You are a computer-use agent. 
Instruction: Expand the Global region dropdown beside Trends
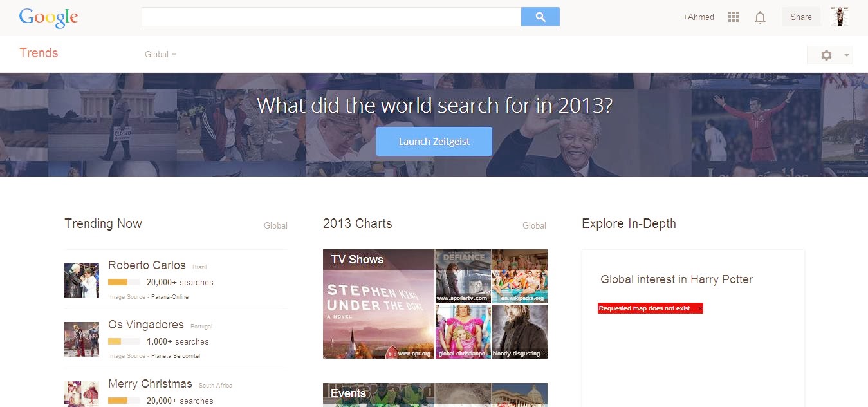(160, 55)
